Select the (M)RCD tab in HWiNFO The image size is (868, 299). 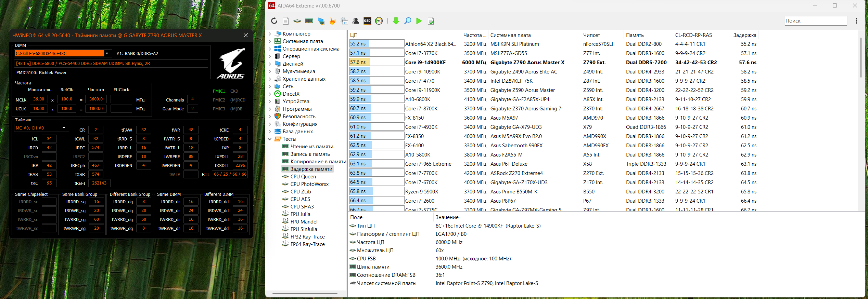click(x=238, y=100)
